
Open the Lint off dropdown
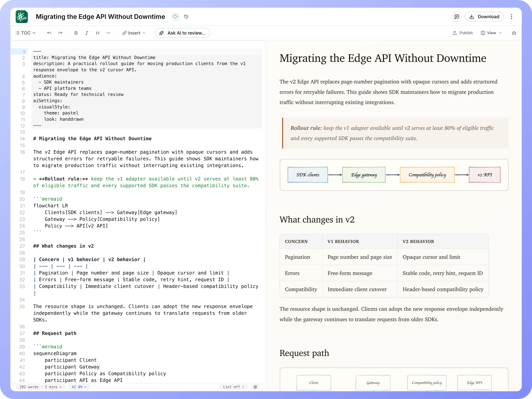tap(234, 387)
